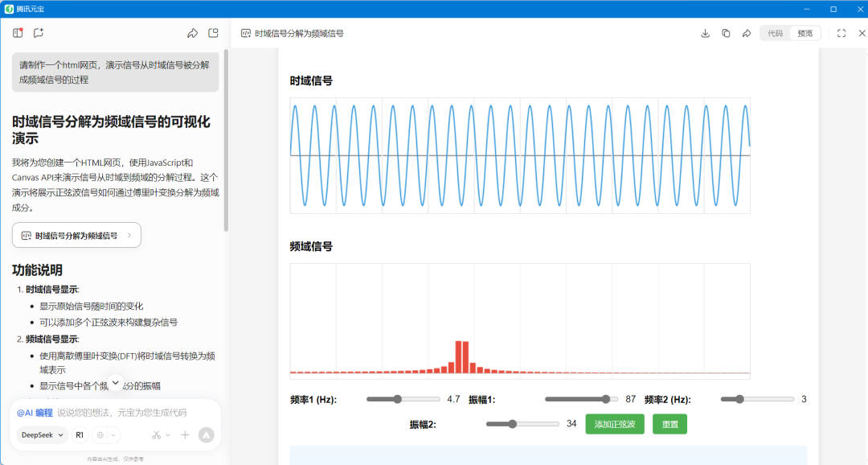The image size is (868, 465).
Task: Switch to the 代码 tab
Action: pyautogui.click(x=775, y=33)
